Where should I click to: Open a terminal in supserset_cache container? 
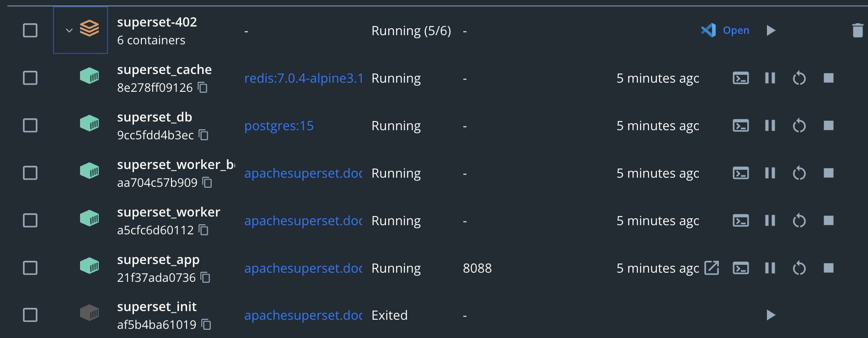click(x=740, y=78)
